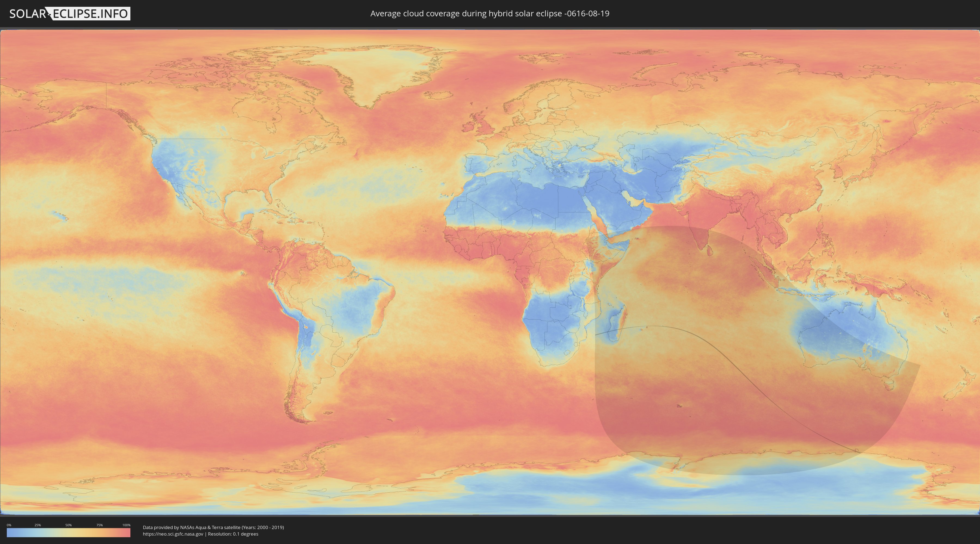Click the '75%' legend label

click(x=99, y=525)
